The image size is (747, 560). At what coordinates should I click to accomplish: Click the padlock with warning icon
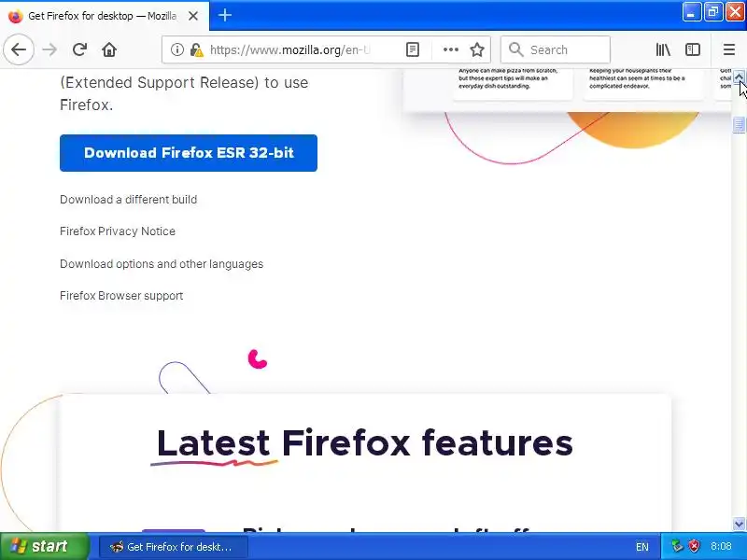click(196, 49)
